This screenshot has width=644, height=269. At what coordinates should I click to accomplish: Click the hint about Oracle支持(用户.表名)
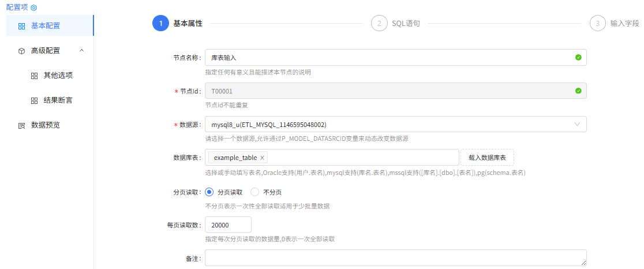365,173
